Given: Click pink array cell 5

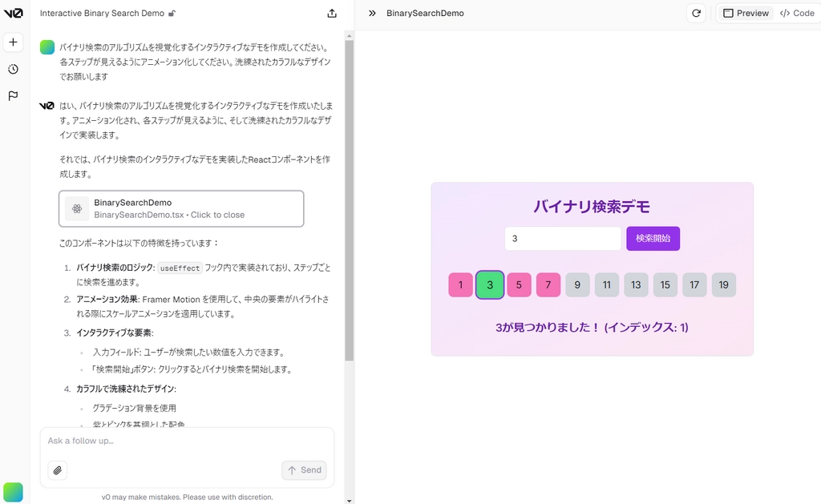Looking at the screenshot, I should click(x=519, y=284).
